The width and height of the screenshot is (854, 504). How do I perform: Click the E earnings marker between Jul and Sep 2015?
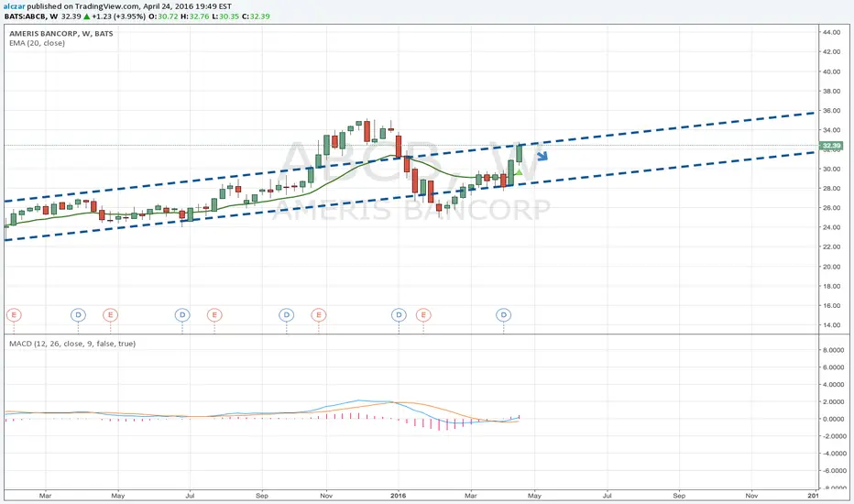(214, 315)
